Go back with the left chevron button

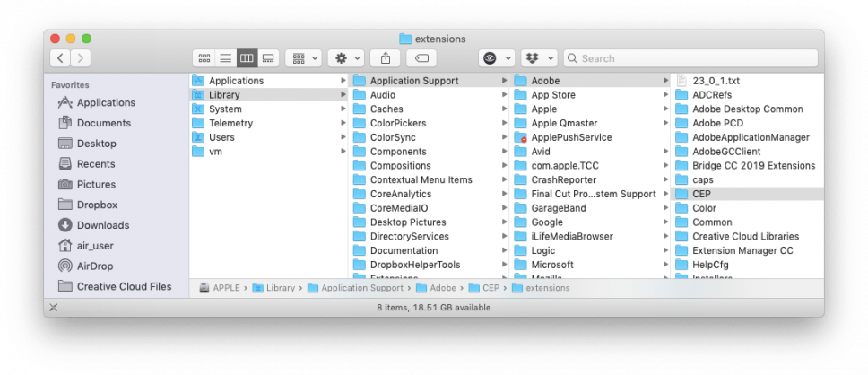click(x=60, y=58)
